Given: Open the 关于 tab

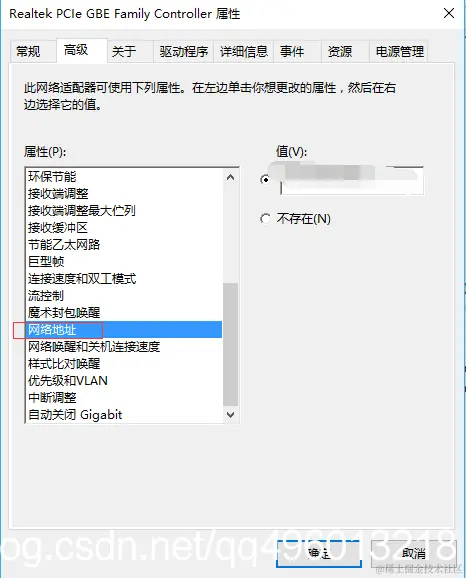Looking at the screenshot, I should click(x=124, y=51).
